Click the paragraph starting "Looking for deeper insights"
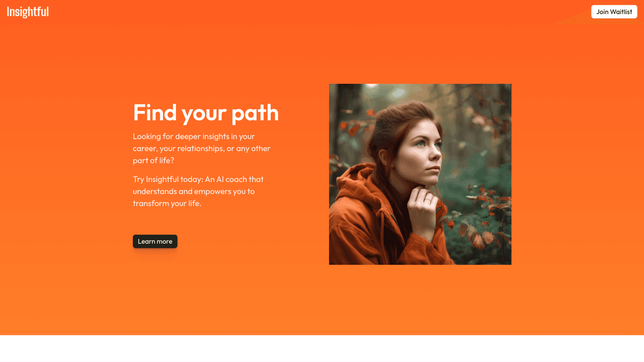 [x=202, y=148]
